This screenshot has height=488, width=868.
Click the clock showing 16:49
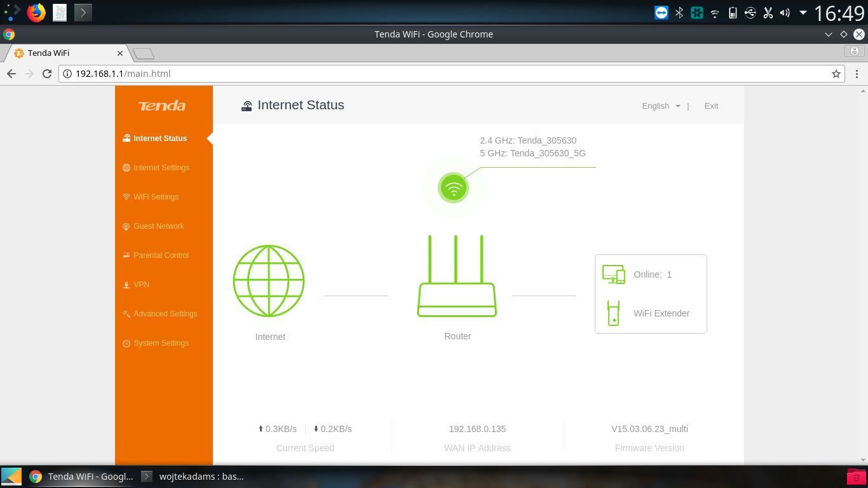click(839, 13)
